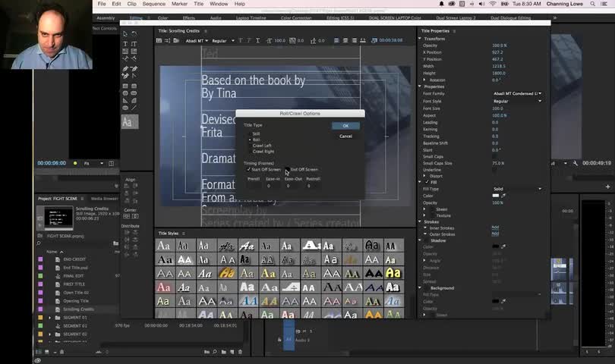
Task: Open the Marker menu
Action: [x=179, y=4]
